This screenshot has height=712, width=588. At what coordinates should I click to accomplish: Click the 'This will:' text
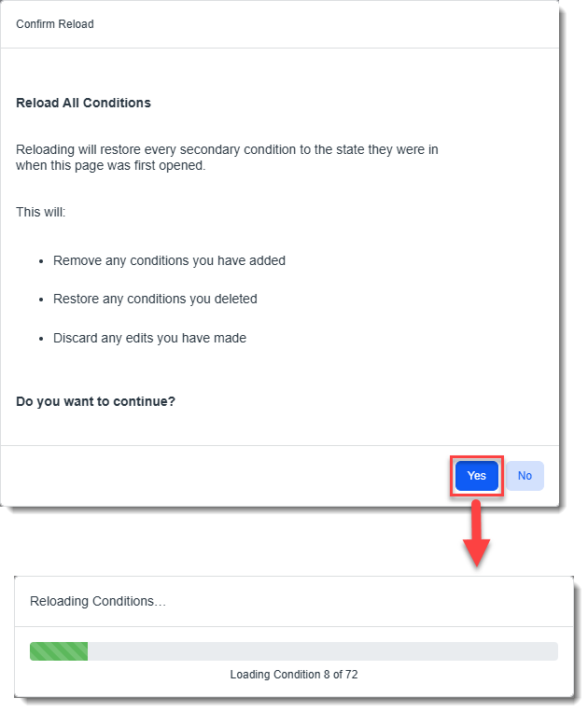(x=40, y=212)
